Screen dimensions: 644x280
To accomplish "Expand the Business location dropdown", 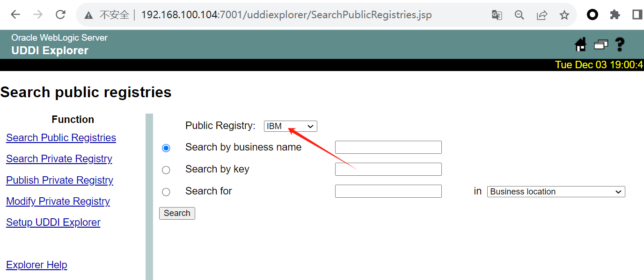I will pyautogui.click(x=556, y=192).
